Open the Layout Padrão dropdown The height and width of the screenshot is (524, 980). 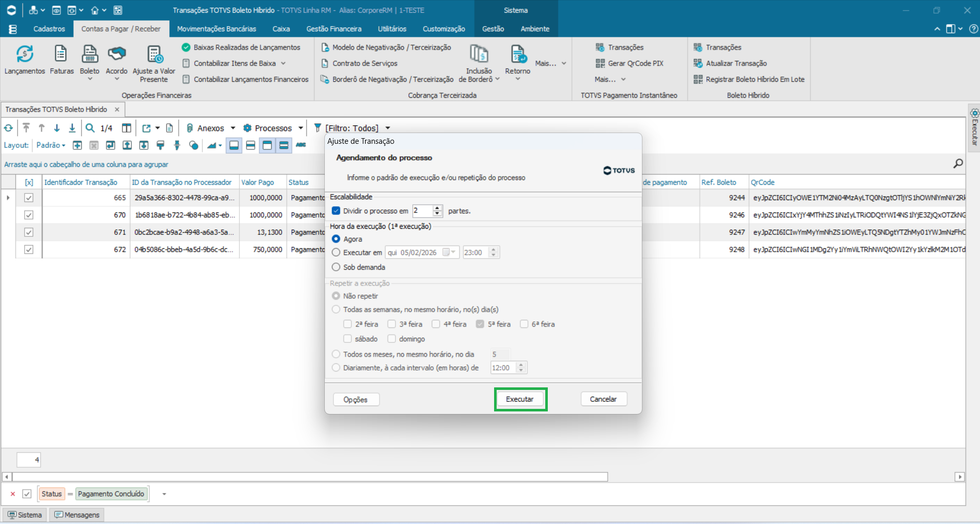pyautogui.click(x=51, y=145)
